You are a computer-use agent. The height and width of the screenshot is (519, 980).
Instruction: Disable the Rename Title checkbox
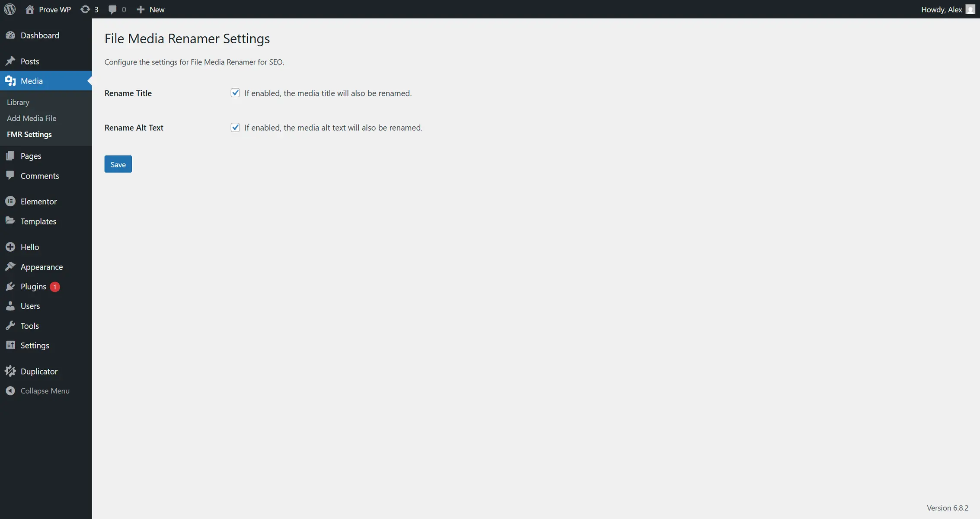(x=235, y=93)
